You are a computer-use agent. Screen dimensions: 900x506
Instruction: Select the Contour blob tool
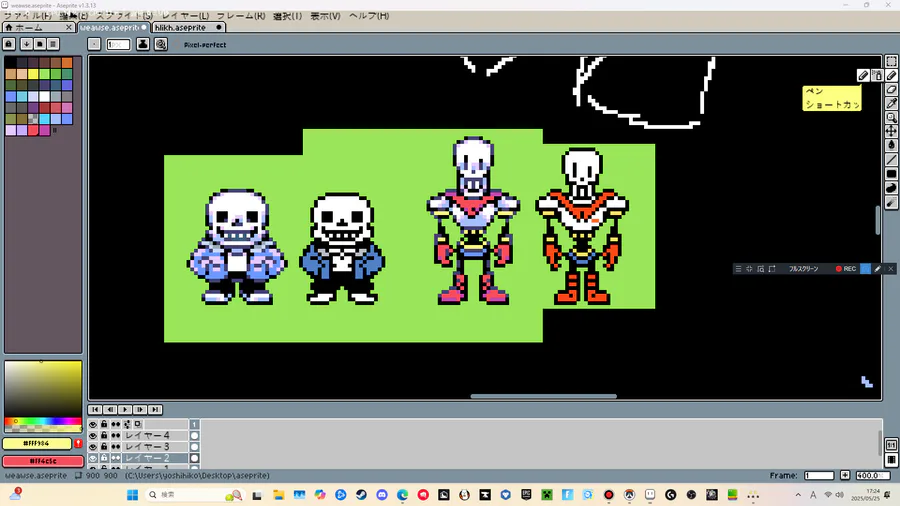(x=891, y=188)
